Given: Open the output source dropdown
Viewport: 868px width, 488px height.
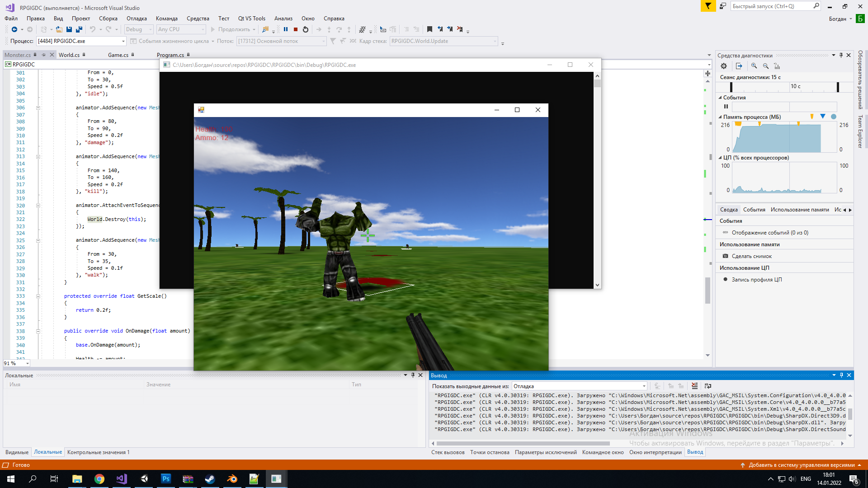Looking at the screenshot, I should pyautogui.click(x=644, y=386).
